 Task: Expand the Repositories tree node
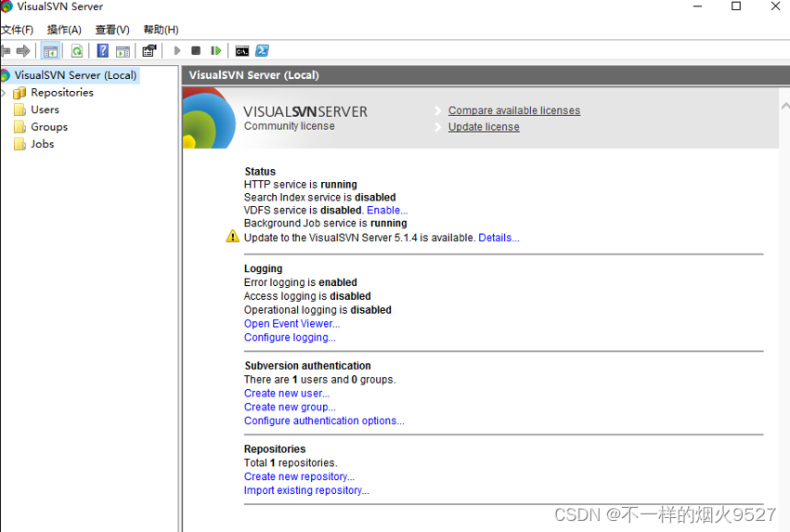pos(4,93)
